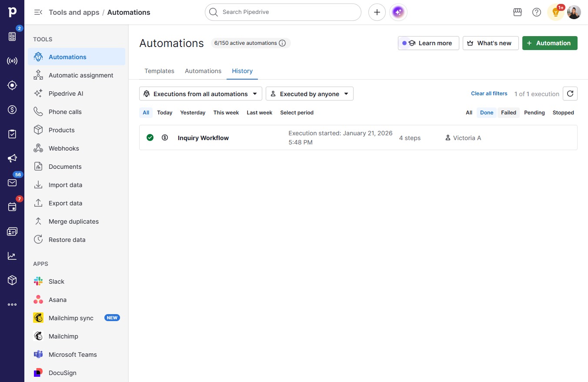The image size is (588, 382).
Task: Open the Leads target icon
Action: click(12, 85)
